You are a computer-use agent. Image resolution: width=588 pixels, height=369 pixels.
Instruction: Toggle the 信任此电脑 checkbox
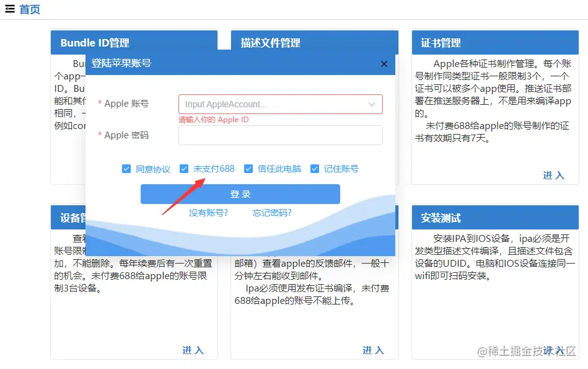(x=248, y=169)
